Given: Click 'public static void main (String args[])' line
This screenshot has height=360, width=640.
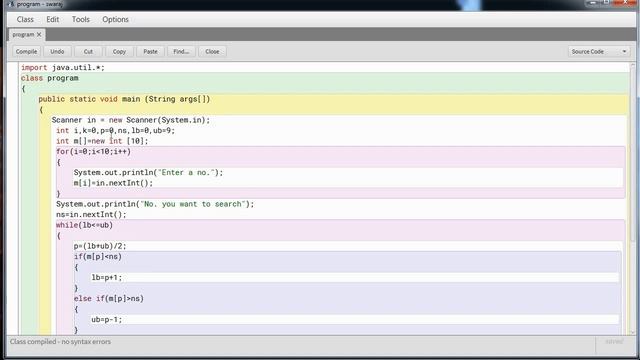Looking at the screenshot, I should (x=124, y=99).
